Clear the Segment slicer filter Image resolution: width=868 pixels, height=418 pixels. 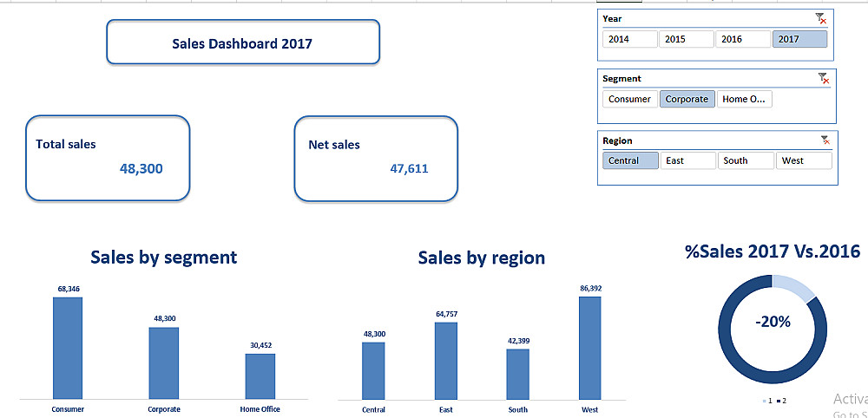point(824,79)
